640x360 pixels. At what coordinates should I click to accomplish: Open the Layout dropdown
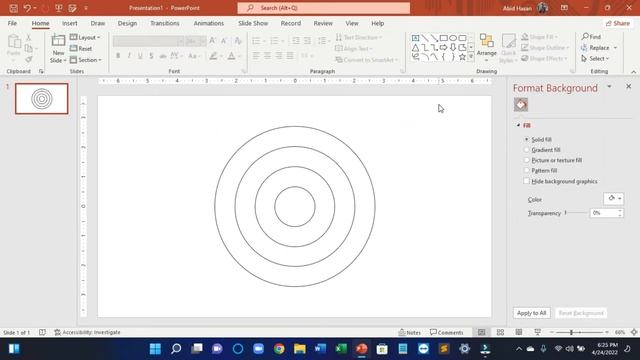pyautogui.click(x=85, y=38)
